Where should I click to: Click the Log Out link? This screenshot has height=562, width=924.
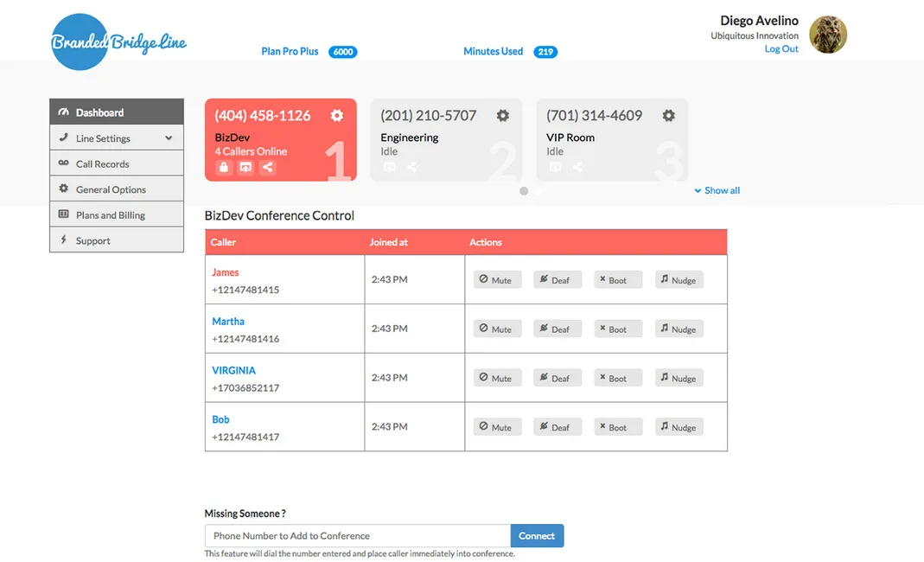pos(781,48)
